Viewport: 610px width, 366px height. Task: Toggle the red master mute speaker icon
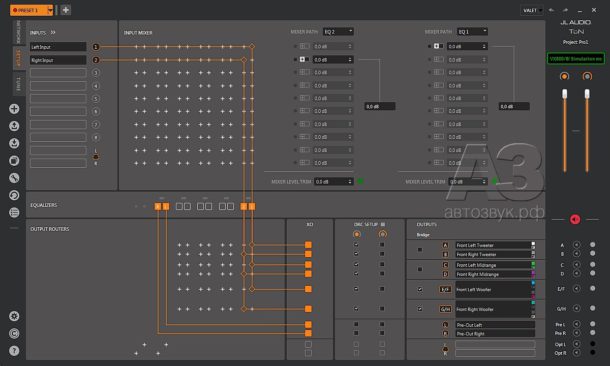click(575, 219)
